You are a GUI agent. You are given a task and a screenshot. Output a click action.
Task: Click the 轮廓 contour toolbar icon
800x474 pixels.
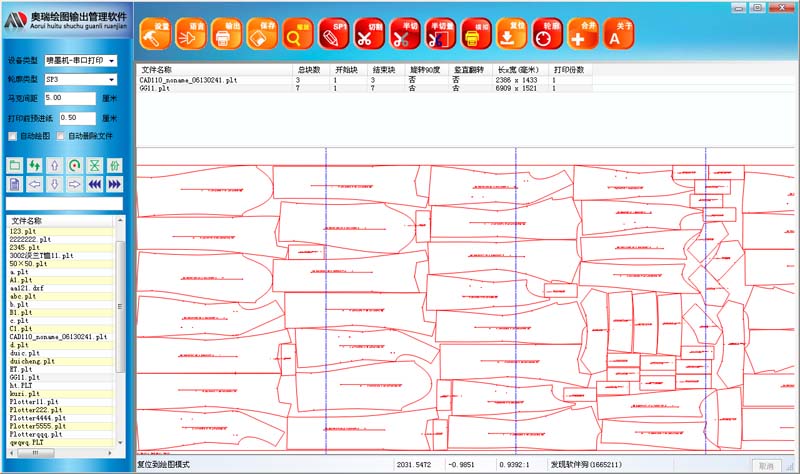[547, 34]
